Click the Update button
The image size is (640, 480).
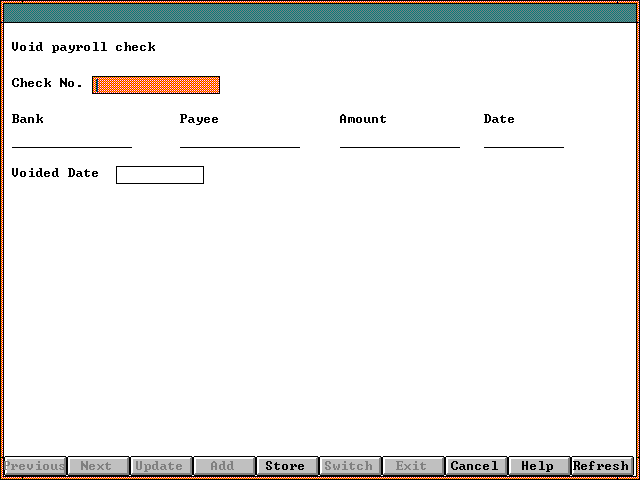coord(159,466)
